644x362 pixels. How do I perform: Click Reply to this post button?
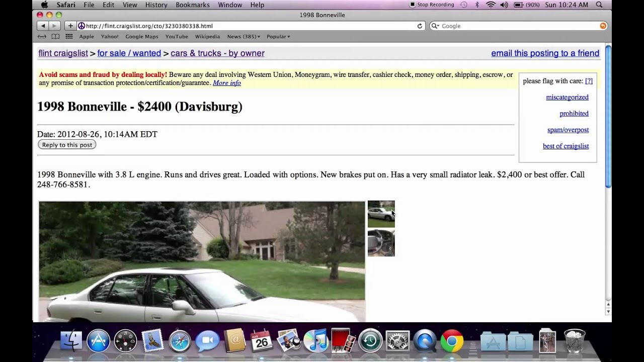point(67,145)
